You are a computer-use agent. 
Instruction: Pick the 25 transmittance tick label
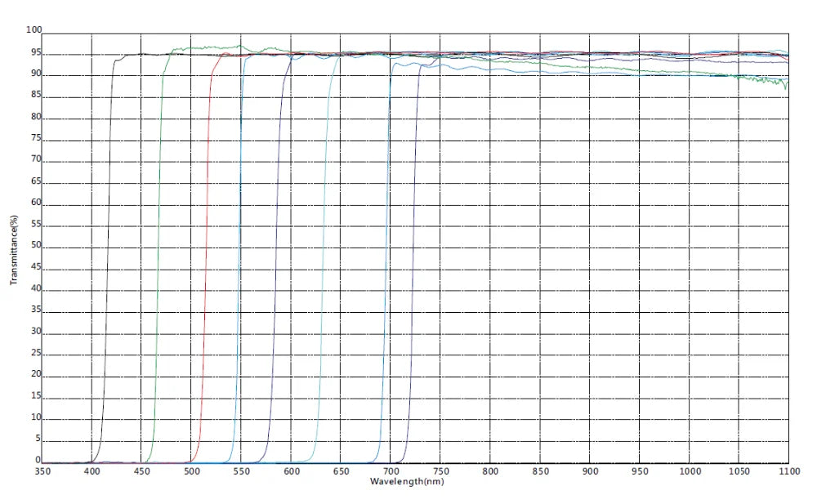pos(36,353)
